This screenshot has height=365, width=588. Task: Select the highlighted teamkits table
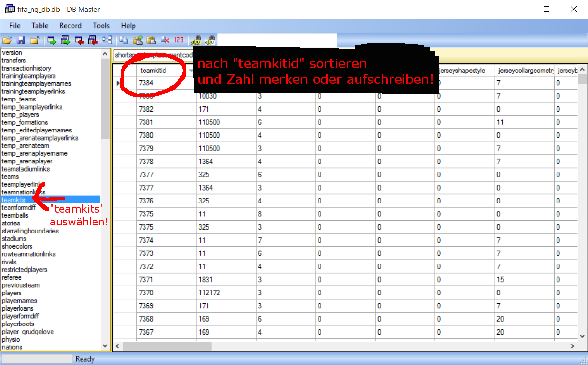pos(51,200)
